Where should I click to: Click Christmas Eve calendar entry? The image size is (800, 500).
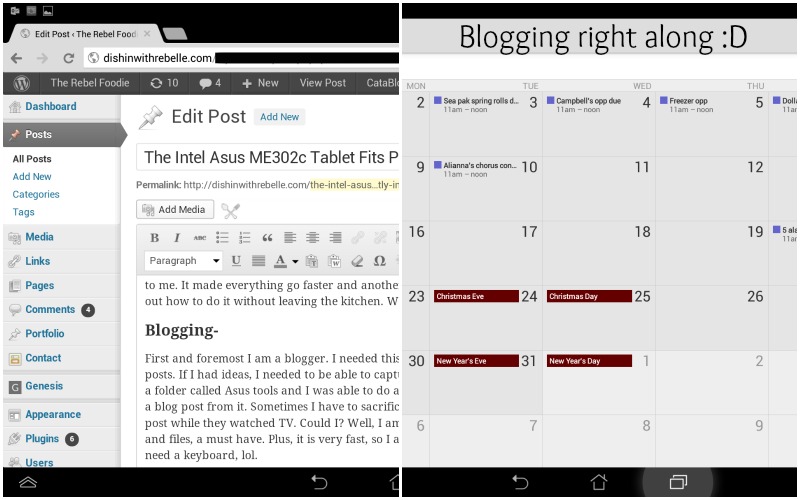tap(476, 296)
